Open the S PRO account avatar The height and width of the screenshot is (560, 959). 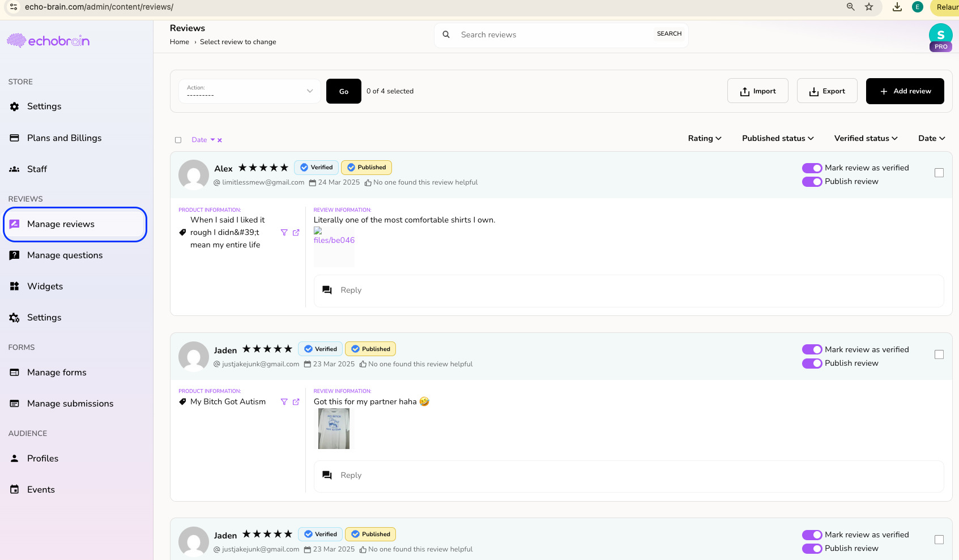click(x=941, y=37)
